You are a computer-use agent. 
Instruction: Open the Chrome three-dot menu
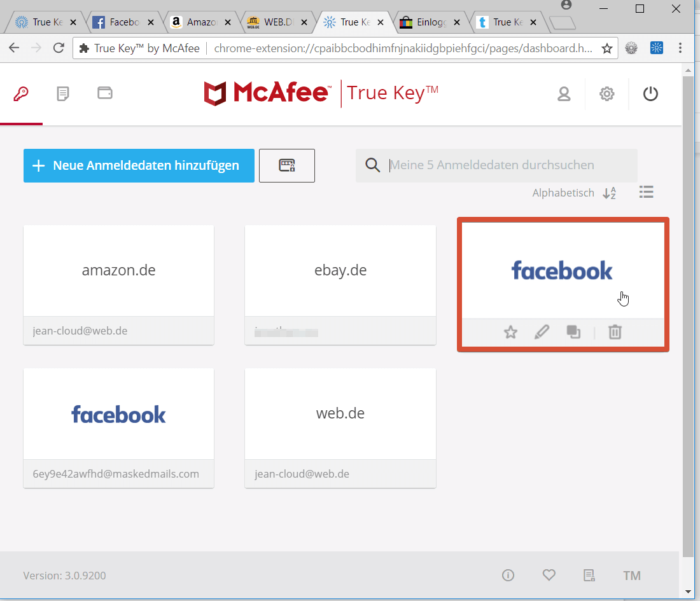[x=680, y=48]
